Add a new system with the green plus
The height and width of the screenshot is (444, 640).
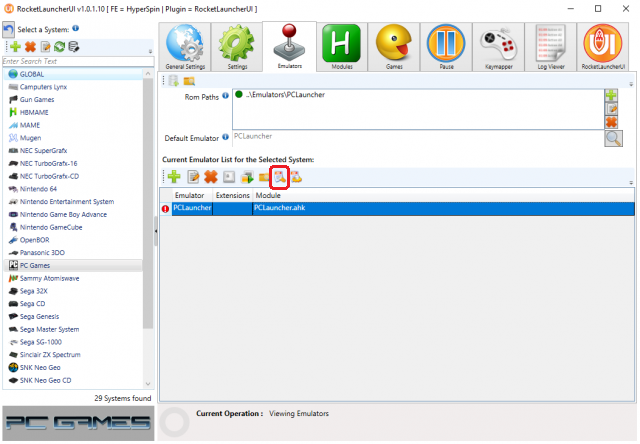pyautogui.click(x=16, y=47)
